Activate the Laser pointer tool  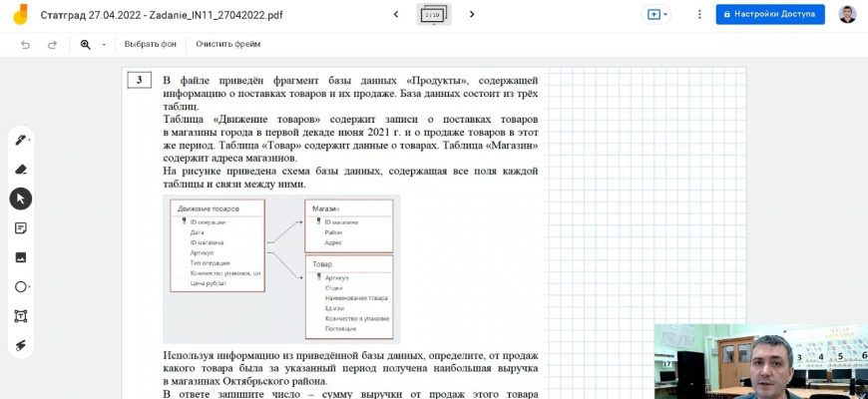[21, 345]
